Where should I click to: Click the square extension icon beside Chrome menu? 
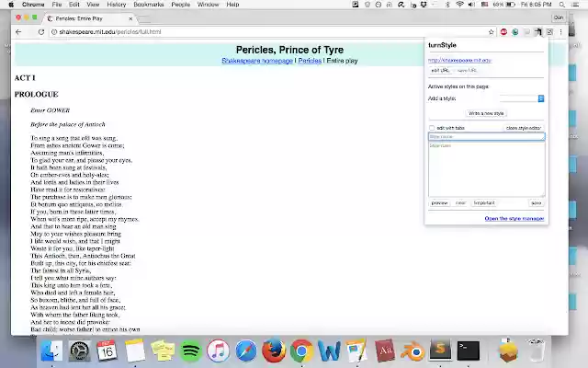(x=549, y=32)
